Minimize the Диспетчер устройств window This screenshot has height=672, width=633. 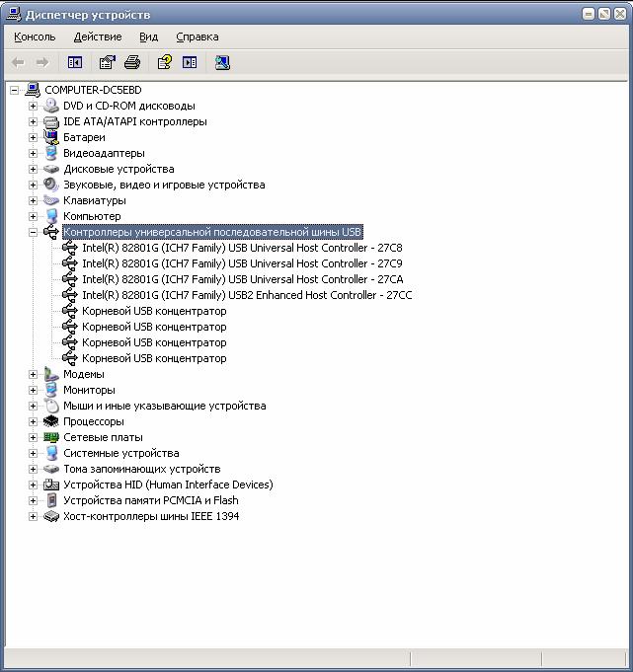[x=589, y=14]
